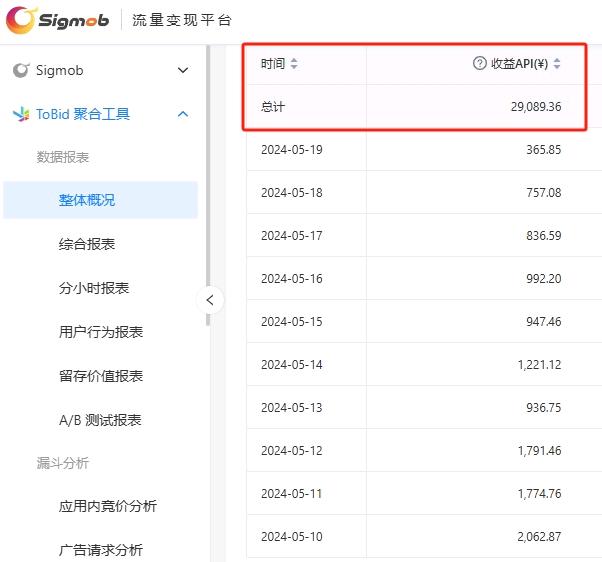The image size is (602, 562).
Task: Collapse the sidebar with the arrow handle
Action: (210, 300)
